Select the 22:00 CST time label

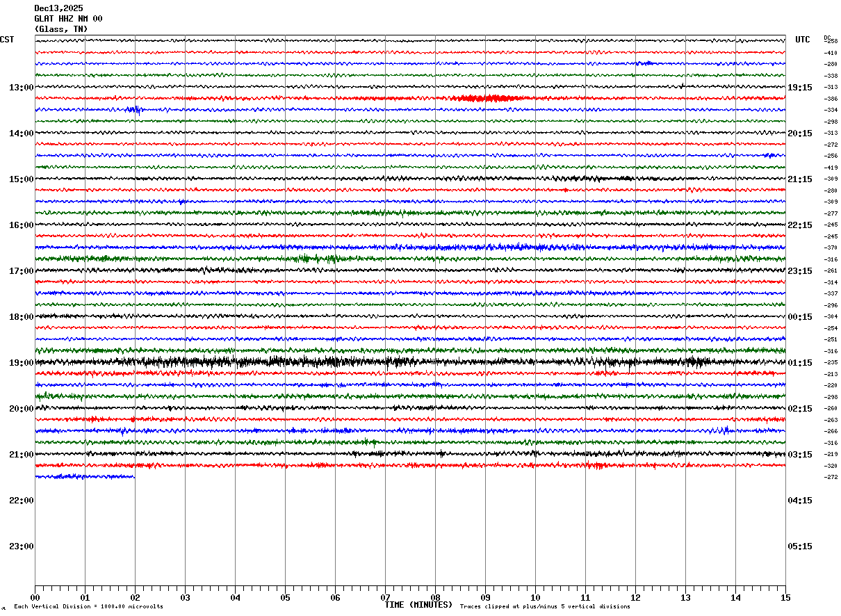21,501
